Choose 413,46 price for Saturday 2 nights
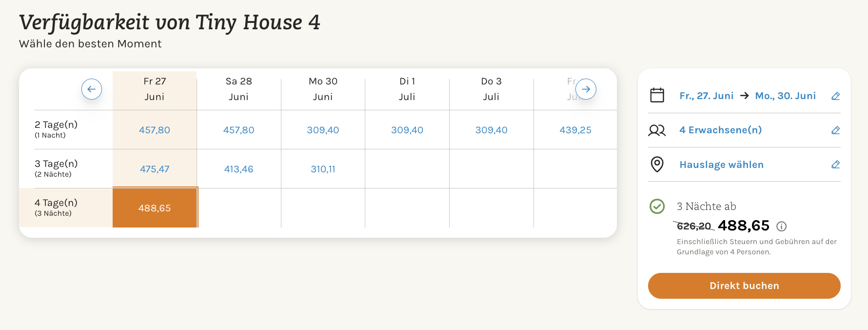 pyautogui.click(x=238, y=169)
